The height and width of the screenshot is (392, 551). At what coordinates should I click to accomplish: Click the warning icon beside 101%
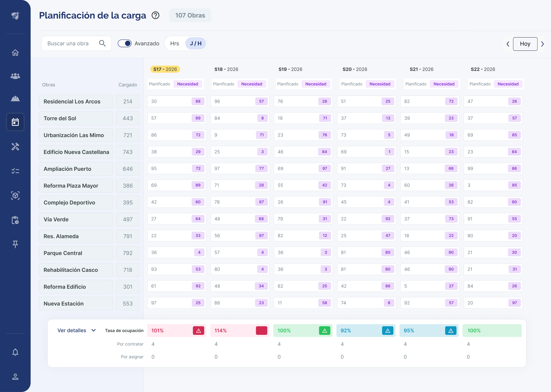tap(198, 331)
